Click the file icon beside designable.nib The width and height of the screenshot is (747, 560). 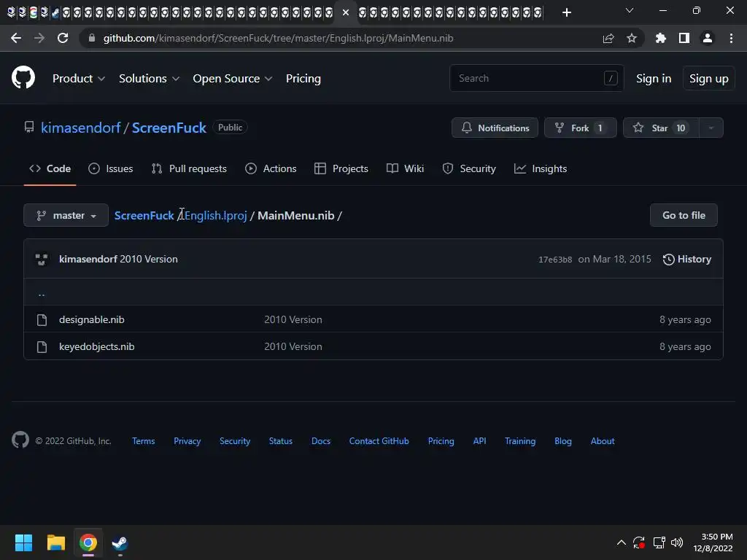coord(42,319)
